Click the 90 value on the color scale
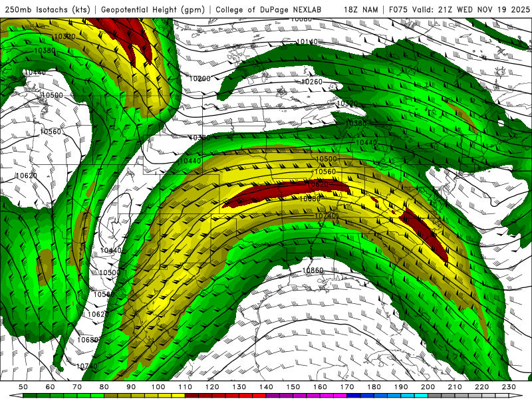 pos(131,387)
